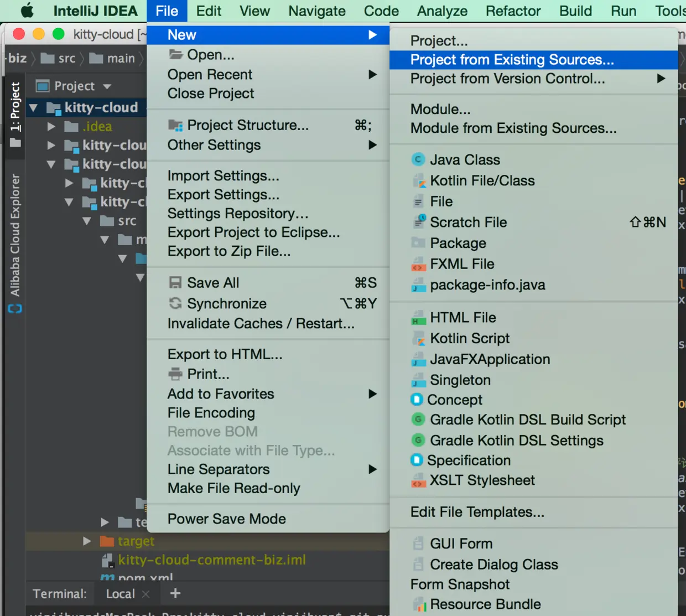Click the Synchronize refresh icon
Viewport: 686px width, 616px height.
175,303
